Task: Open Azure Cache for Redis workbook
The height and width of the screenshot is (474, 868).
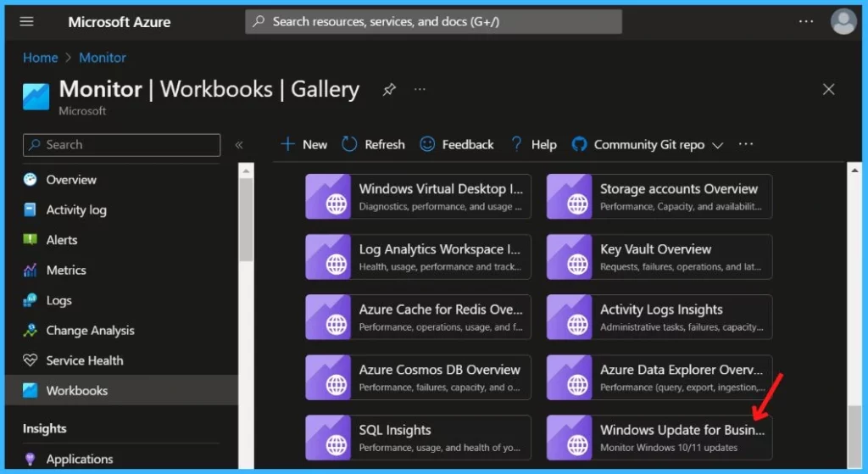Action: pos(418,317)
